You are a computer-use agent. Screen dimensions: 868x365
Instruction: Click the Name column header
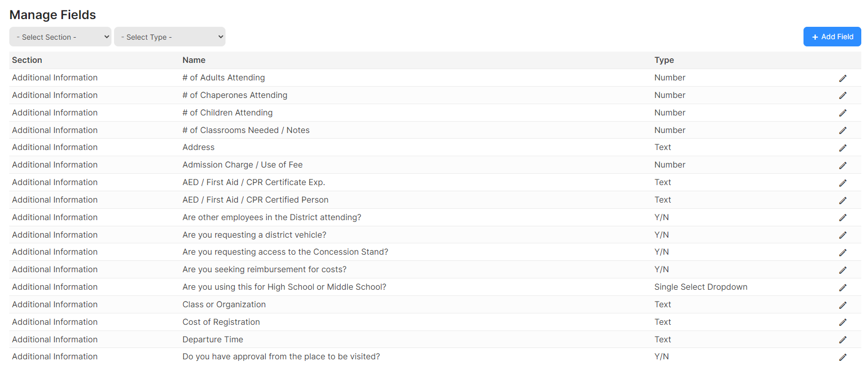(x=194, y=60)
